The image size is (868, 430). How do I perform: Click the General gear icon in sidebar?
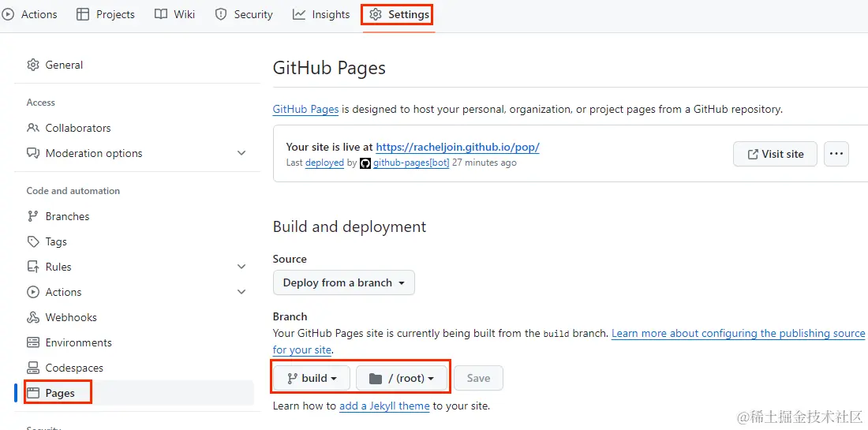coord(33,65)
